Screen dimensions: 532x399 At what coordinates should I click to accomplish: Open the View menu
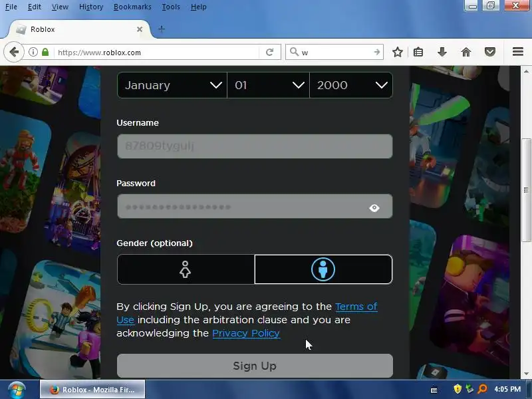coord(60,7)
